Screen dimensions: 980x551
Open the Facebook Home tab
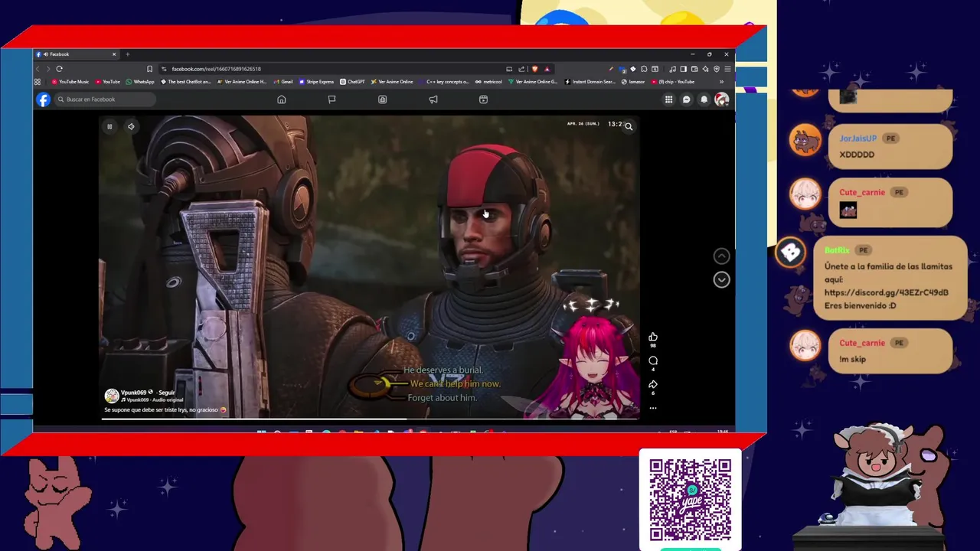click(282, 99)
